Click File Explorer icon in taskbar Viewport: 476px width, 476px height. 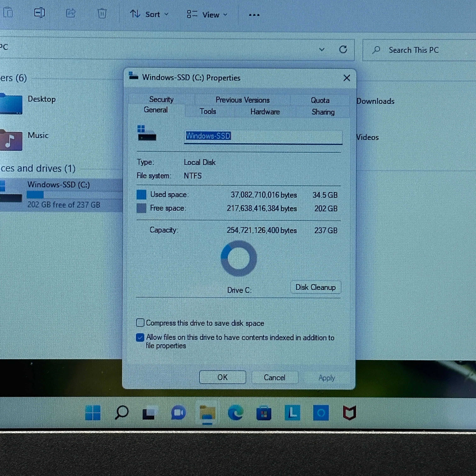click(207, 413)
